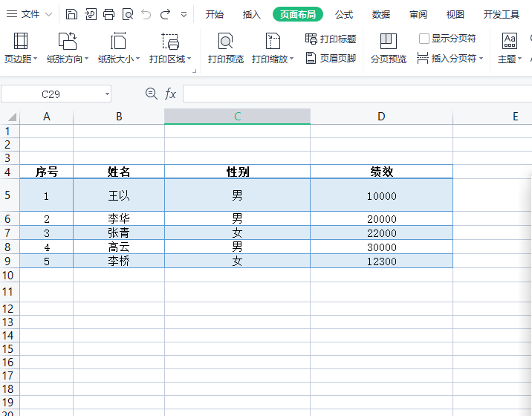Click the Redo arrow

pyautogui.click(x=165, y=14)
